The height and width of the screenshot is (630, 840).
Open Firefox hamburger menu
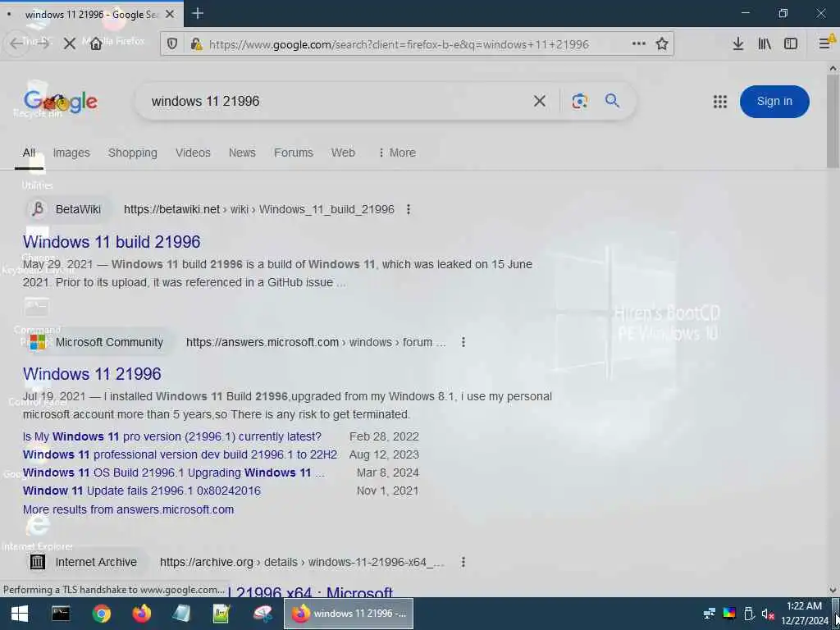click(825, 44)
